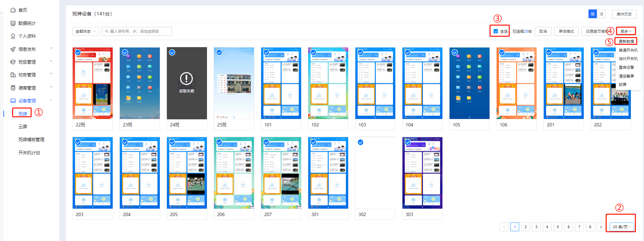The width and height of the screenshot is (644, 241).
Task: Click the 屏保模式 button
Action: (566, 31)
